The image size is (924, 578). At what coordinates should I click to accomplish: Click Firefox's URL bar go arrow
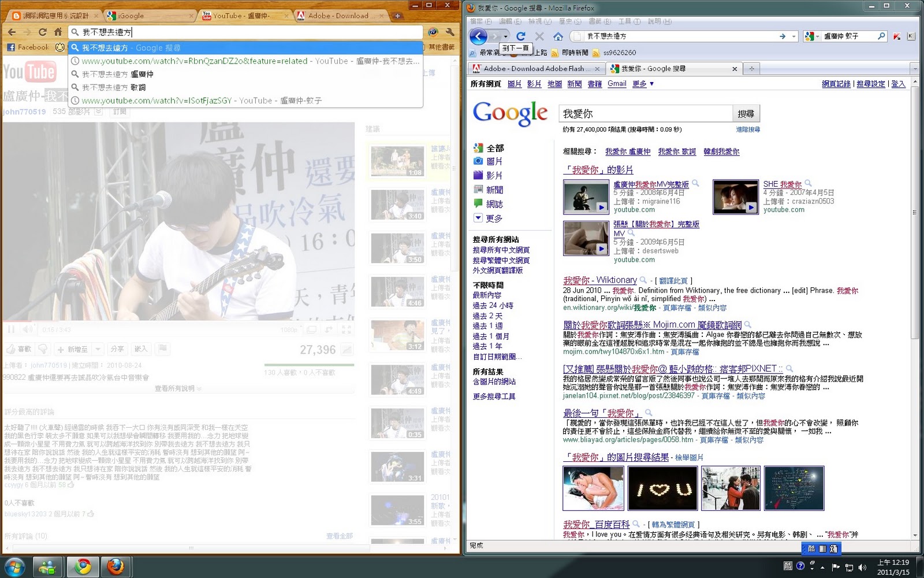pyautogui.click(x=783, y=36)
